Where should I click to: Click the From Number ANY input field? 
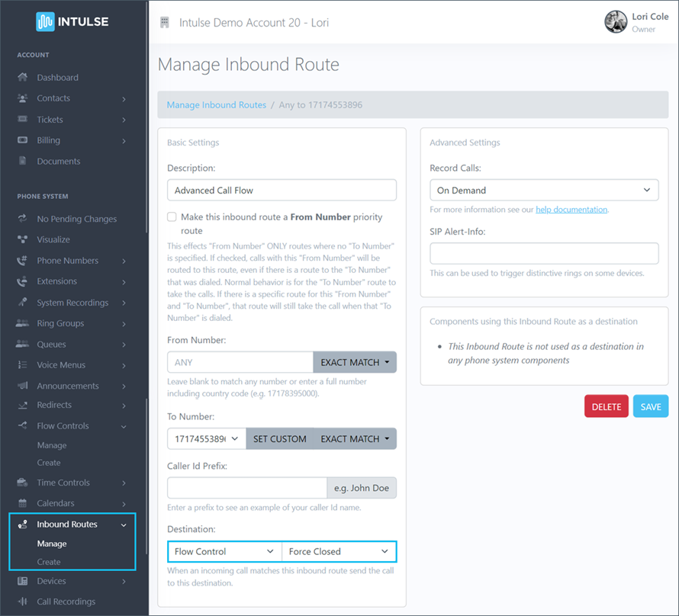coord(240,362)
